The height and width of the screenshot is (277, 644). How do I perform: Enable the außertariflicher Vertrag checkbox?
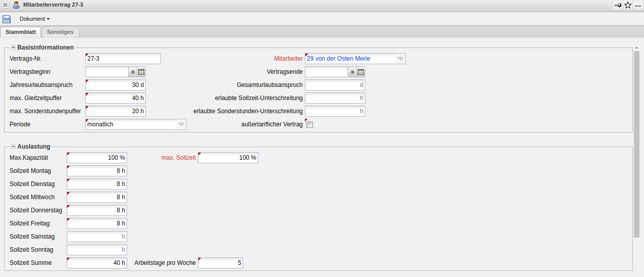310,125
